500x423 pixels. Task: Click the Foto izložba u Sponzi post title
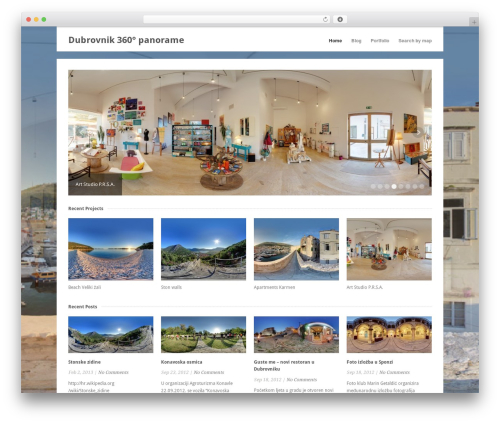[370, 362]
